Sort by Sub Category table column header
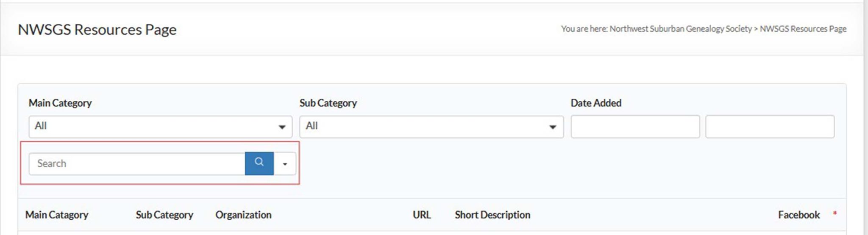 coord(164,215)
